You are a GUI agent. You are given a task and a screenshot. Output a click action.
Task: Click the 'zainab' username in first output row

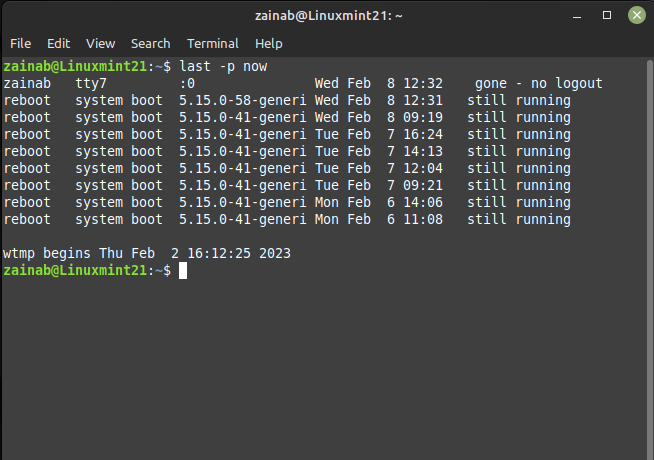(27, 83)
